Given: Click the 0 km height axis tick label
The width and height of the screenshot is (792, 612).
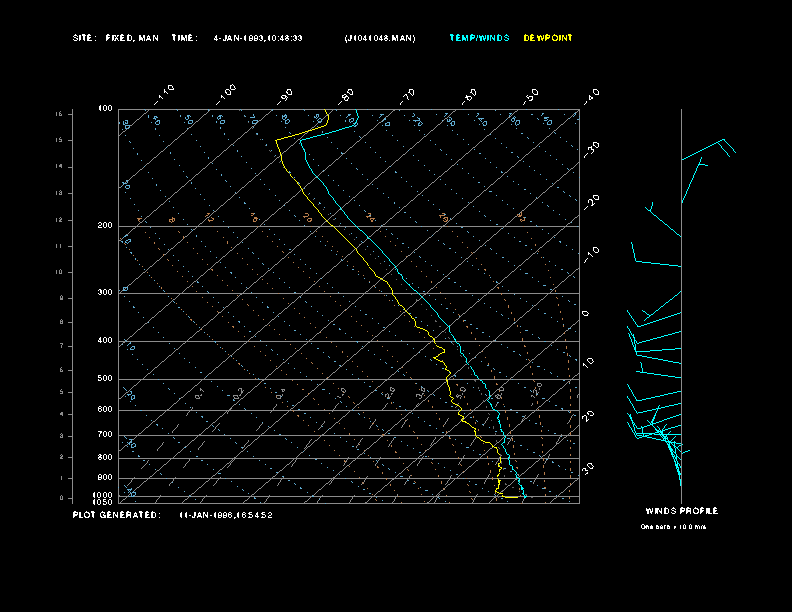Looking at the screenshot, I should (62, 498).
